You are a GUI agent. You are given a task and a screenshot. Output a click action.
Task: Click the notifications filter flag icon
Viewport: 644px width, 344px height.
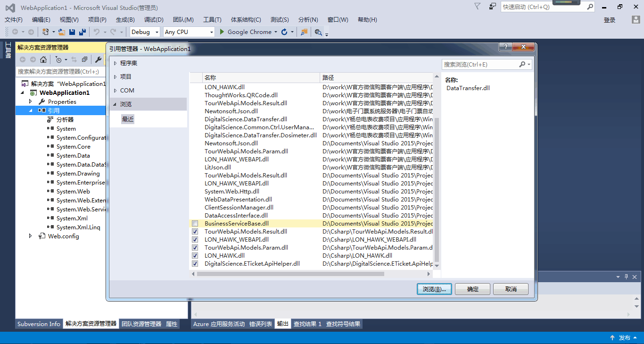tap(478, 7)
